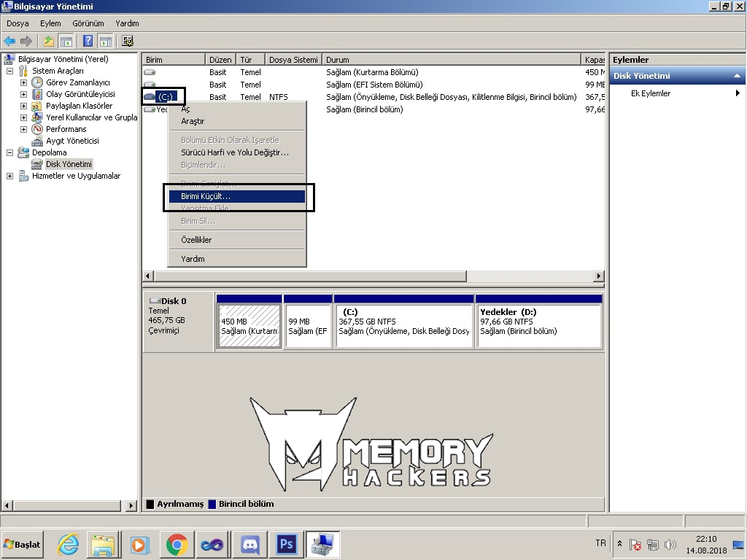Expand Hizmetler ve Uygulamalar plus box

pos(9,176)
